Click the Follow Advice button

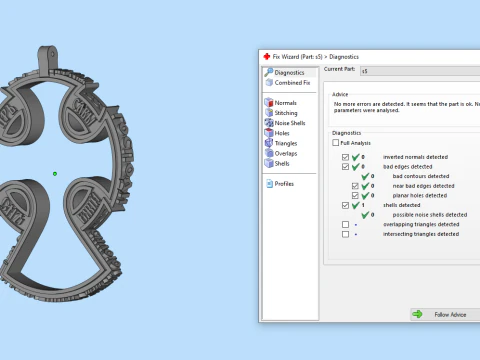(x=445, y=314)
